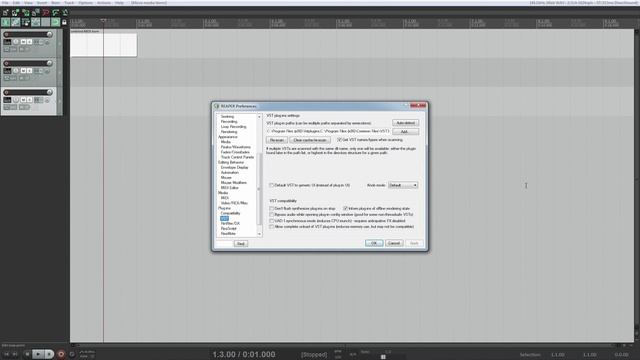Screen dimensions: 640x360
Task: Click the preferences tree scrollbar down arrow
Action: coord(259,234)
